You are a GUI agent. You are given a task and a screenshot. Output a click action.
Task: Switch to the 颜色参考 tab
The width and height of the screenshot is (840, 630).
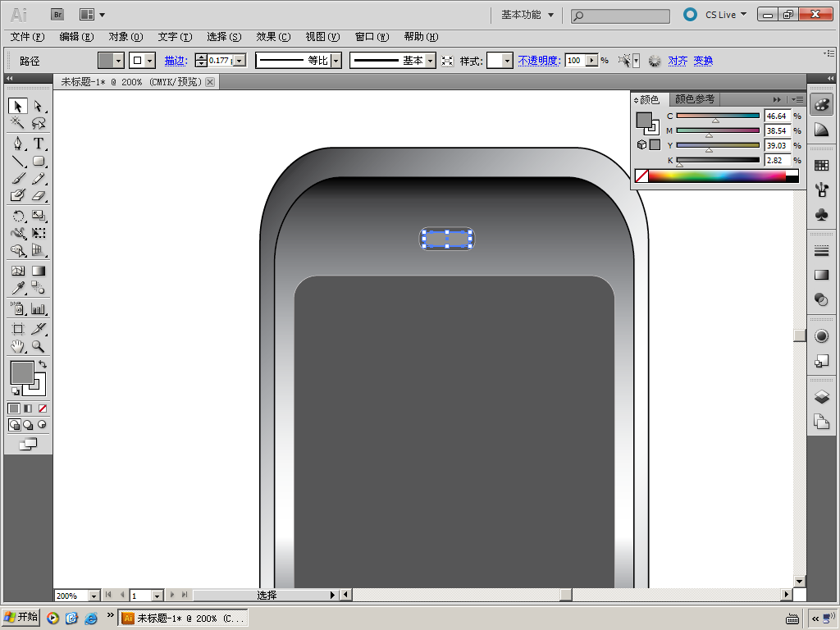click(694, 99)
